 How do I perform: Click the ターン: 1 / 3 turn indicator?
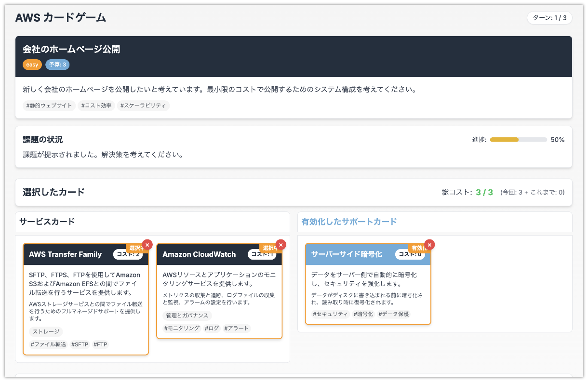(549, 18)
